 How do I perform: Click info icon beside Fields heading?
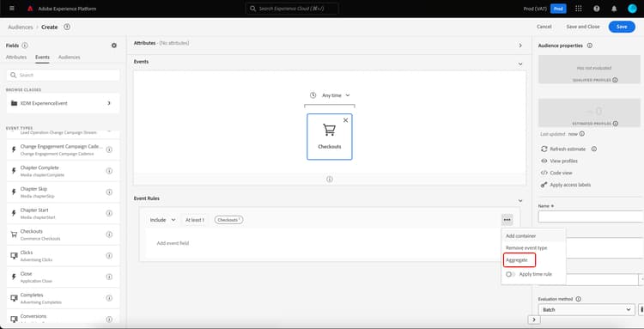pyautogui.click(x=25, y=46)
